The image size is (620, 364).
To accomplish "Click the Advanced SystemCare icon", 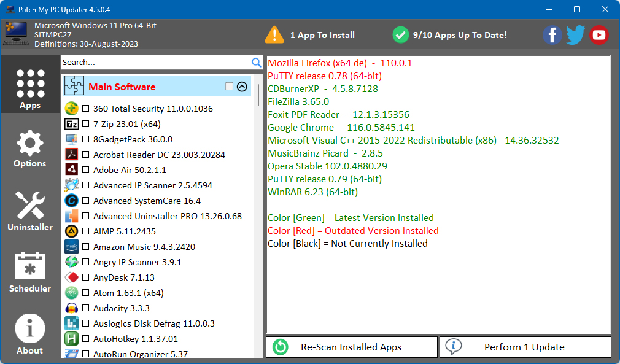I will [x=72, y=201].
